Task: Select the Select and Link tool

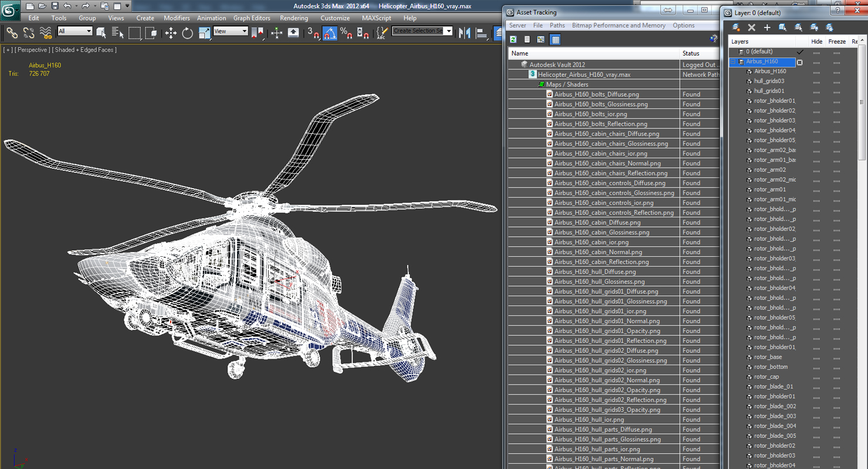Action: [x=12, y=33]
